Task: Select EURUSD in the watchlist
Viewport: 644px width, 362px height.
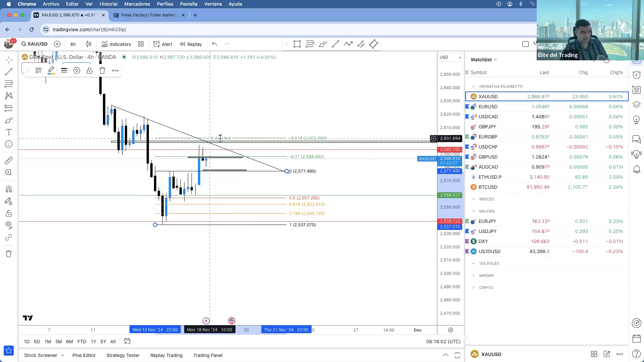Action: (x=547, y=107)
